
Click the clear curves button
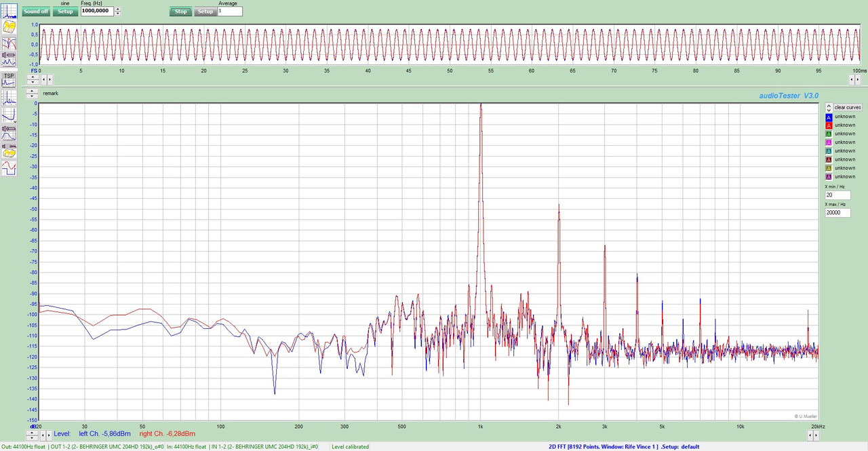(848, 107)
